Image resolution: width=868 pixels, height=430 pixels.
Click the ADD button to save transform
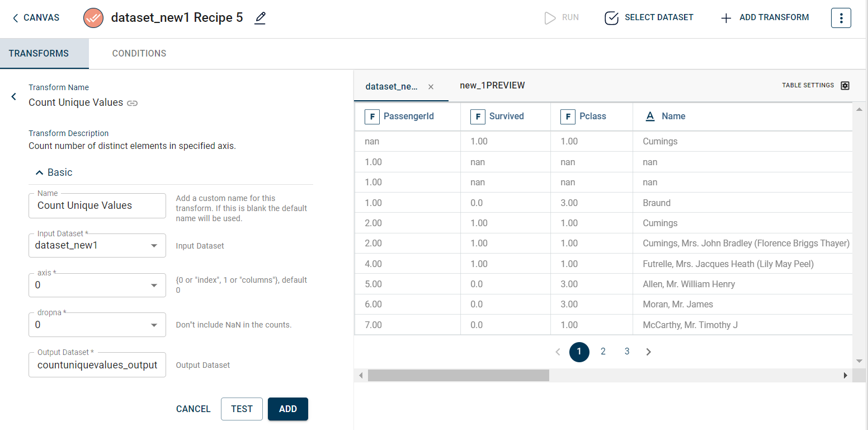[x=287, y=409]
